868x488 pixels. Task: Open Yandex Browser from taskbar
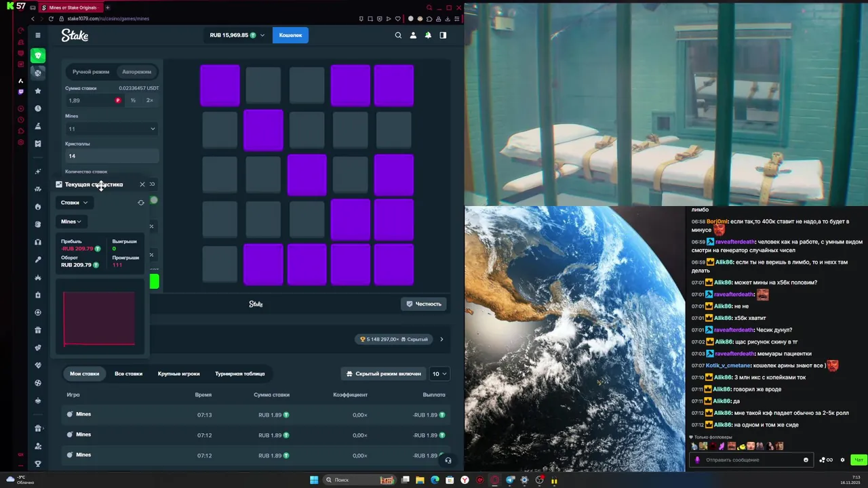click(465, 480)
